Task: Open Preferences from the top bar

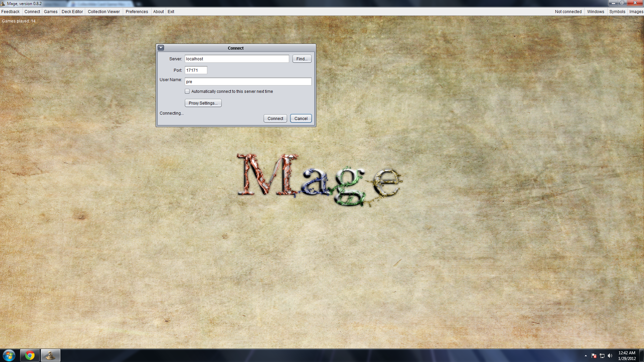Action: point(137,11)
